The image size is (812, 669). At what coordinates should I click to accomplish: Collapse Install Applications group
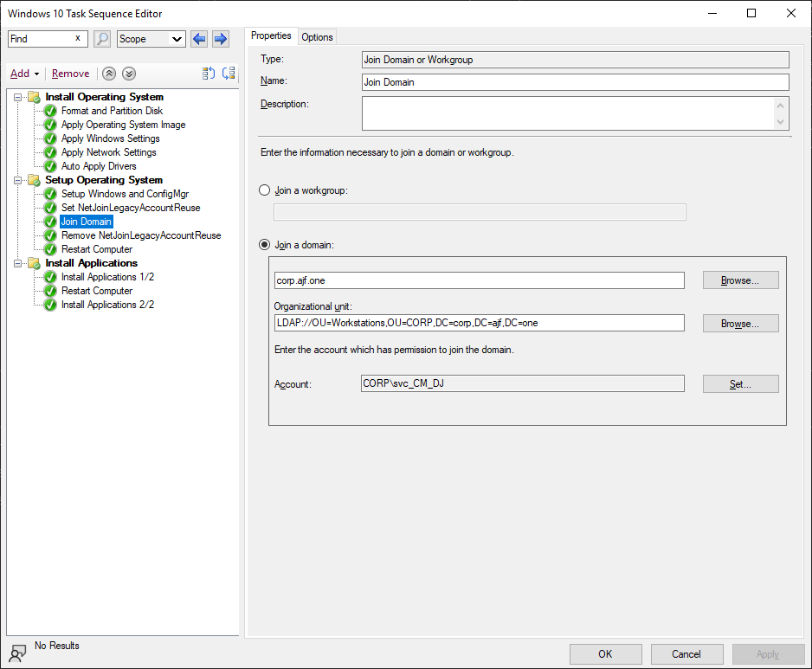(18, 263)
